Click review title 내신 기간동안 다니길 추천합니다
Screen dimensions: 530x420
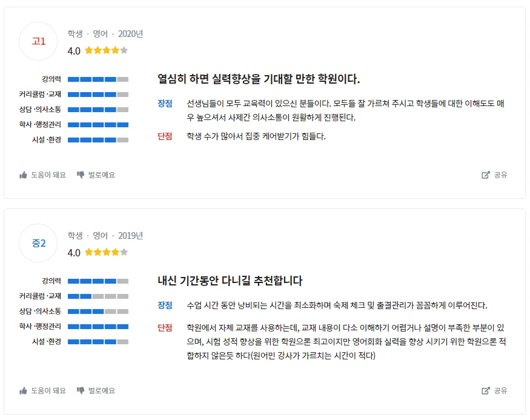(230, 281)
